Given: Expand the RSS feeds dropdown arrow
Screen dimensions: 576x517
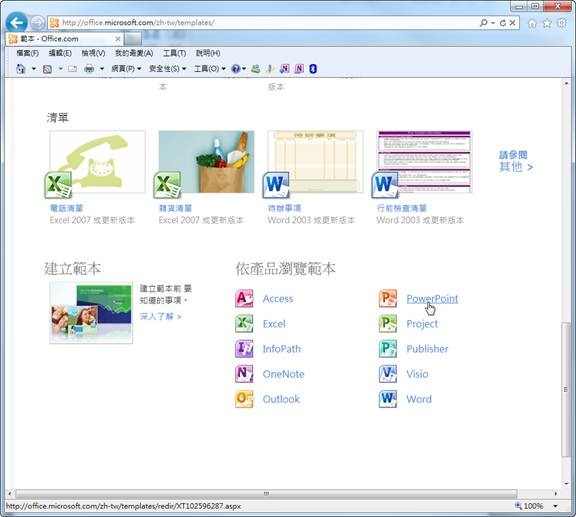Looking at the screenshot, I should pyautogui.click(x=60, y=69).
